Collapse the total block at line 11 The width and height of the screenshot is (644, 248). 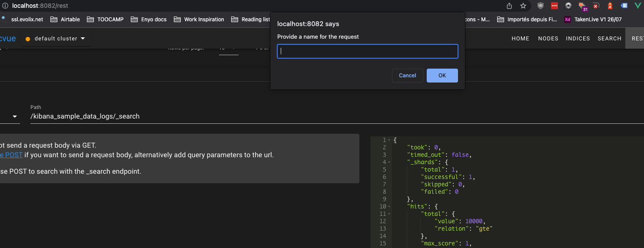(x=389, y=214)
